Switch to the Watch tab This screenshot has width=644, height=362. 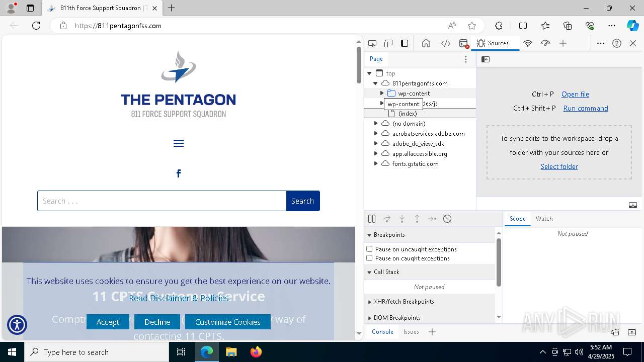pos(544,219)
